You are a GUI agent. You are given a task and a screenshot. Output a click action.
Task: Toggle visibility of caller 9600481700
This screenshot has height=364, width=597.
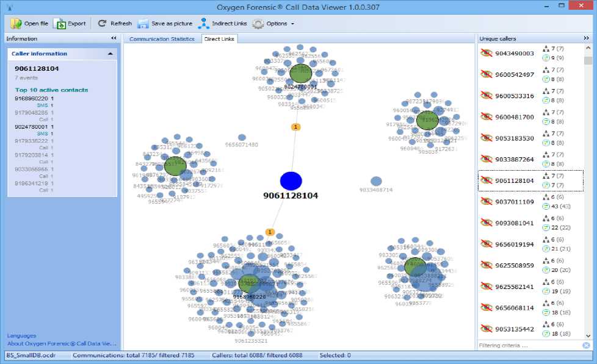click(x=486, y=117)
